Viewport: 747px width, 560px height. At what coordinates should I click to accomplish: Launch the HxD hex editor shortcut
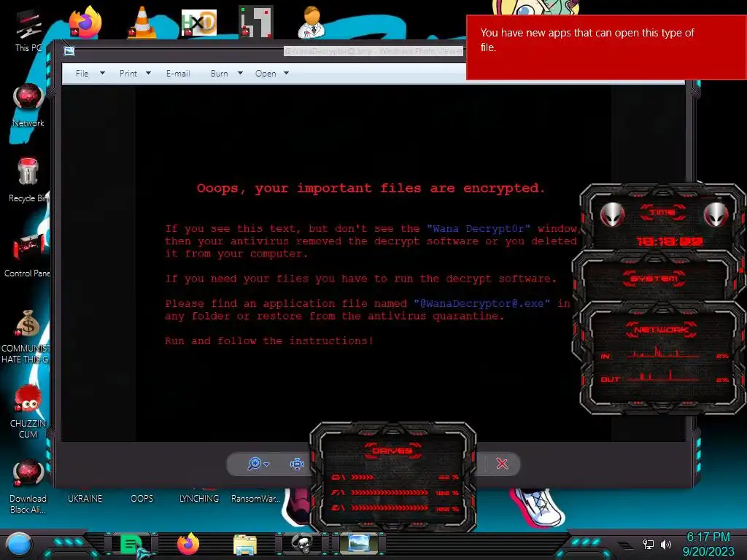[x=198, y=23]
